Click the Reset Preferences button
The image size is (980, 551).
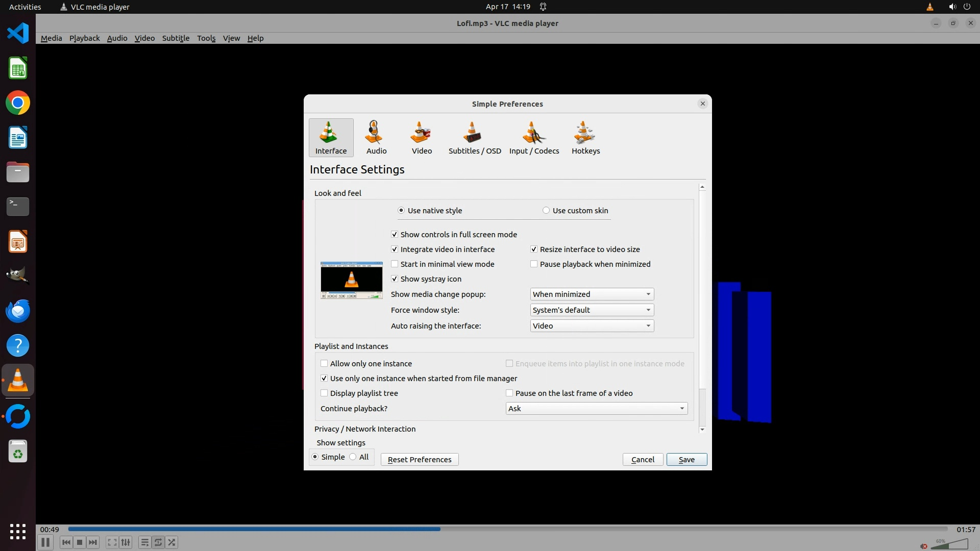[419, 460]
